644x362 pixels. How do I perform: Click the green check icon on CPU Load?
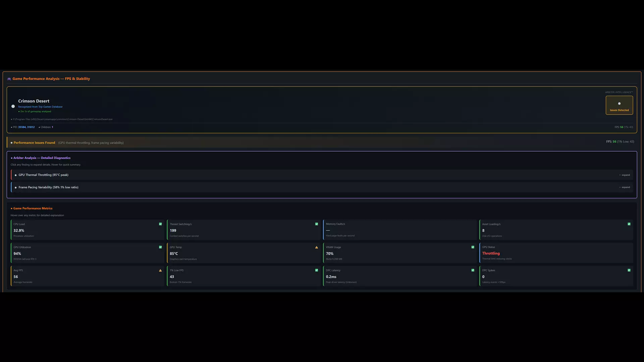160,224
